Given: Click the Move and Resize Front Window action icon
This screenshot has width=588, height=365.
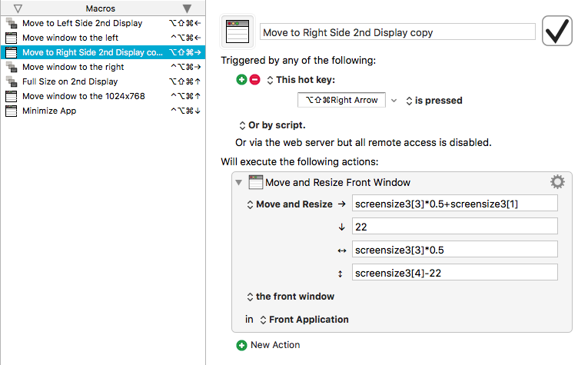Looking at the screenshot, I should point(256,182).
